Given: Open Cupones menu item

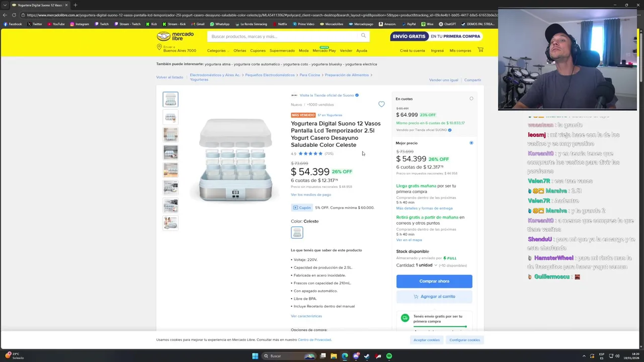Looking at the screenshot, I should (x=258, y=50).
